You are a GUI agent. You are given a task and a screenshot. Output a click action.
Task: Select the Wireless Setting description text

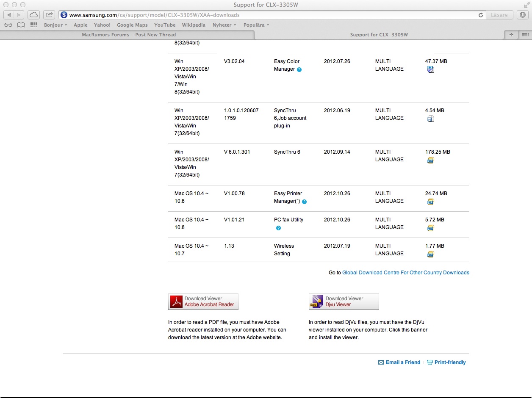(284, 250)
